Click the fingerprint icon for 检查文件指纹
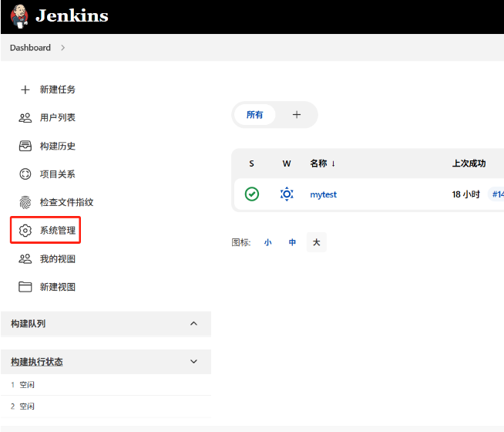The image size is (504, 432). pyautogui.click(x=25, y=202)
